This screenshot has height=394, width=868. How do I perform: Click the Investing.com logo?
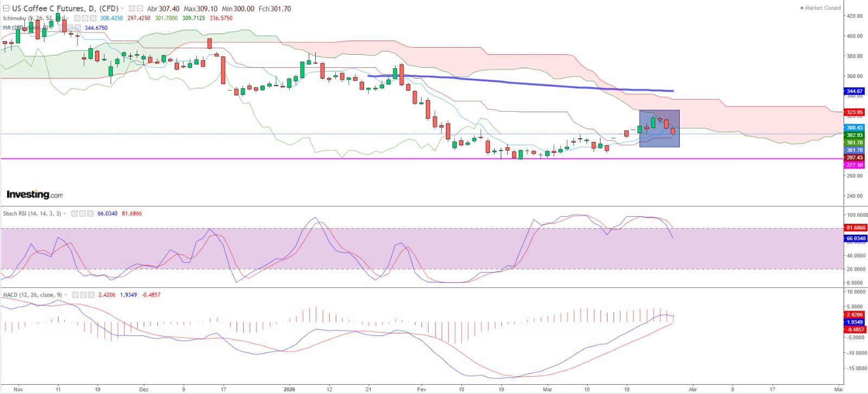pos(34,195)
